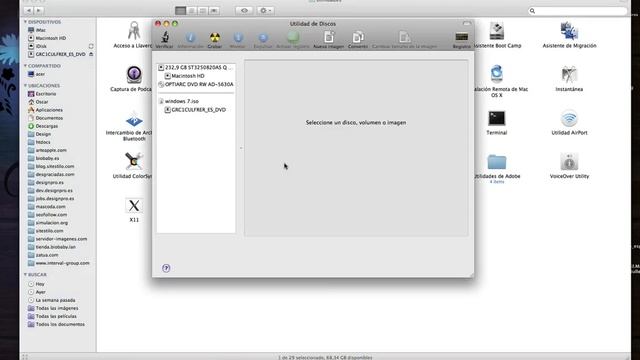Select Macintosh HD volume in Disk Utility list
The height and width of the screenshot is (360, 640).
tap(184, 76)
